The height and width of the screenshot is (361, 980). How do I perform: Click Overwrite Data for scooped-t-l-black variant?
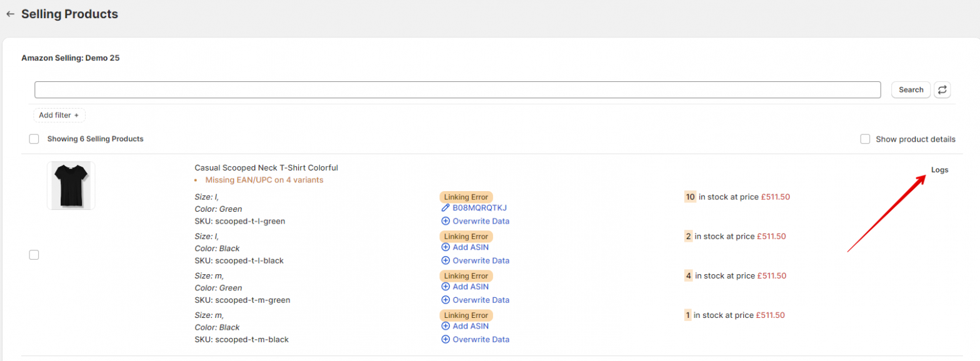pos(480,260)
